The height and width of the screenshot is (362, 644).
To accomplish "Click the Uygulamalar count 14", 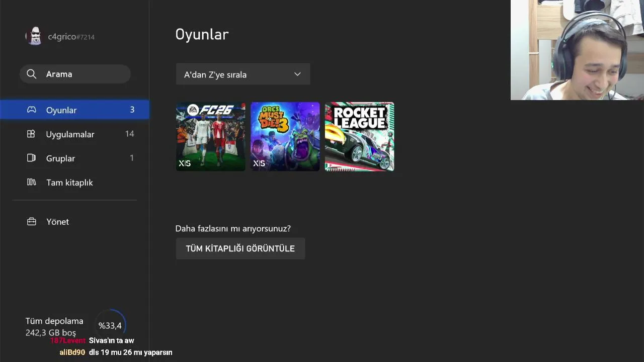I will pos(130,134).
